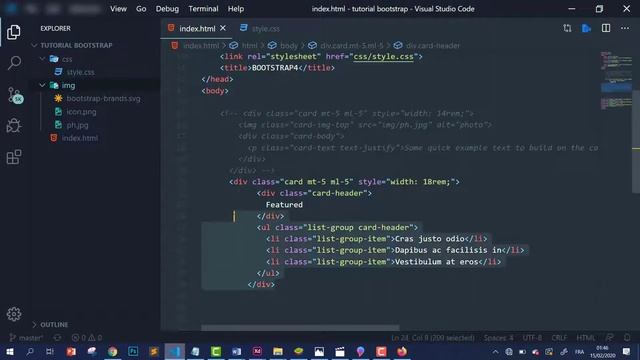This screenshot has height=360, width=640.
Task: Click the Vestibulum at eros code line
Action: tap(384, 262)
